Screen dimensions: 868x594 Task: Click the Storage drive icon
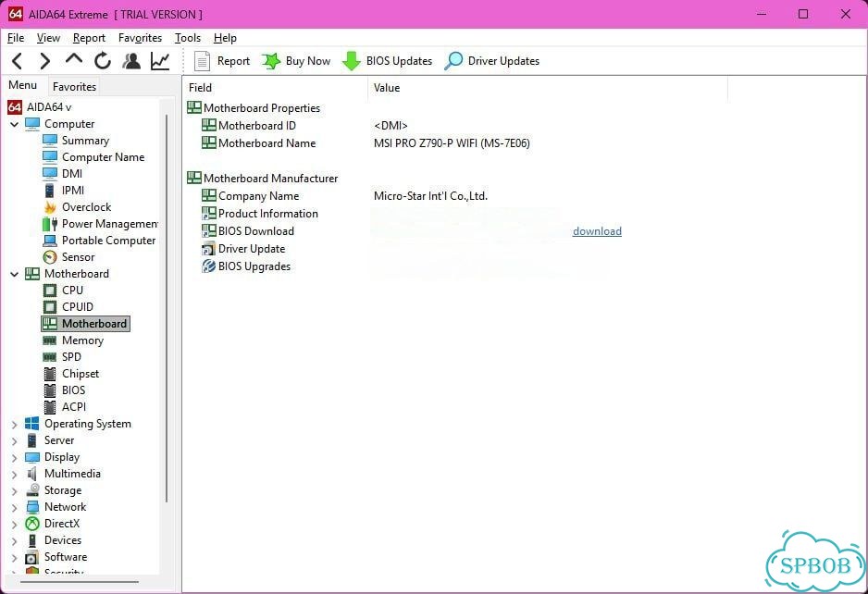[32, 490]
